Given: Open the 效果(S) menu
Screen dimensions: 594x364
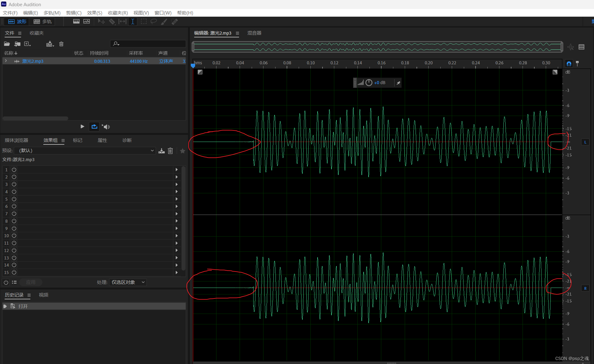Looking at the screenshot, I should click(94, 13).
